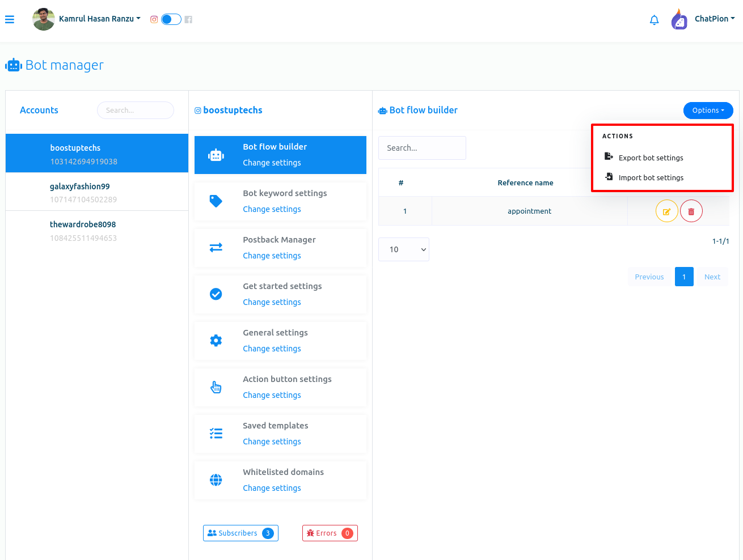This screenshot has height=560, width=743.
Task: Open notifications bell
Action: (x=654, y=20)
